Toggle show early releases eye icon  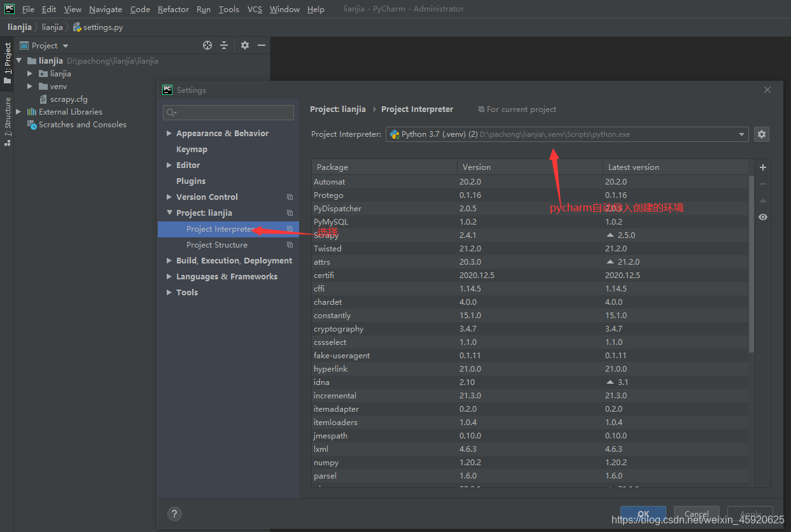click(x=763, y=217)
